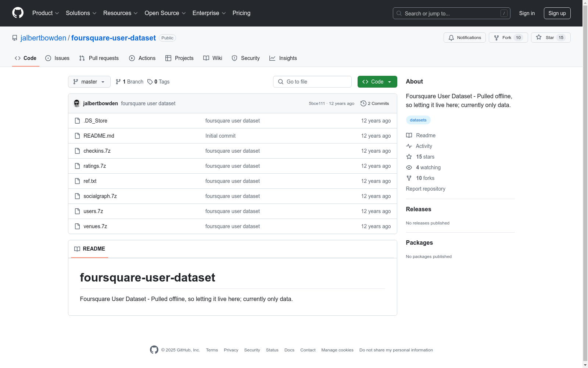Open the jalbertbowden owner link
The height and width of the screenshot is (368, 588).
[43, 38]
